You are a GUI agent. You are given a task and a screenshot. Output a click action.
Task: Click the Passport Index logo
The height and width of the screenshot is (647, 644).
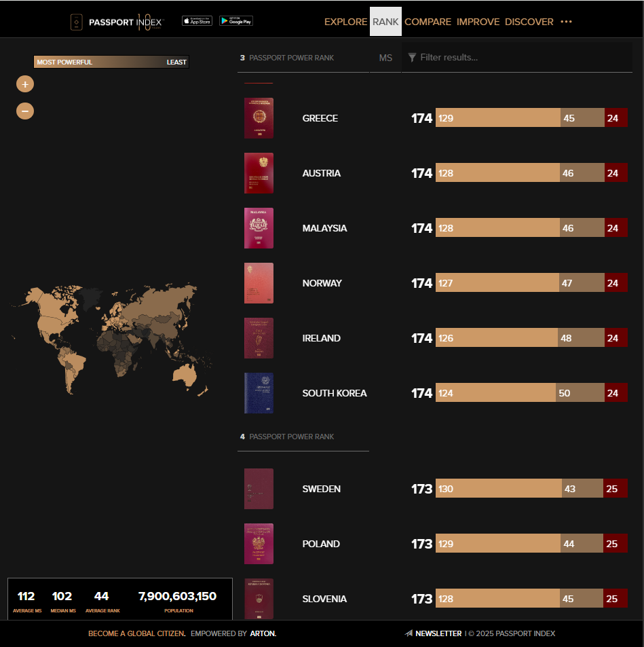pyautogui.click(x=119, y=22)
